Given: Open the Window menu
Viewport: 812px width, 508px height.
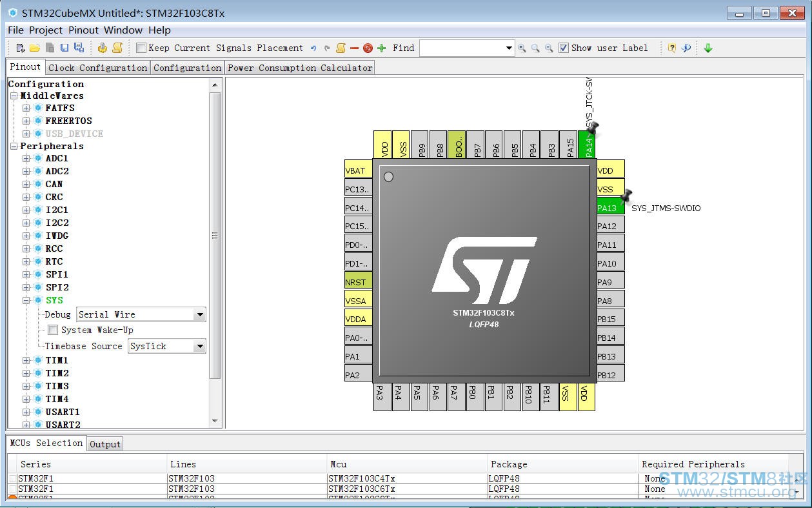Looking at the screenshot, I should [123, 30].
